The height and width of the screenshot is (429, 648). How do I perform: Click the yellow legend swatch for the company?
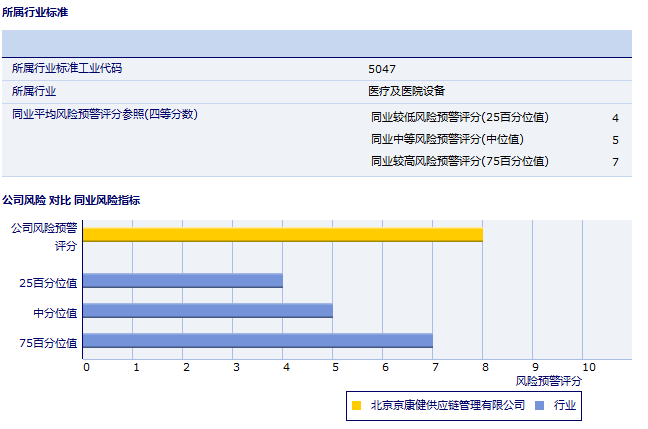coord(356,405)
